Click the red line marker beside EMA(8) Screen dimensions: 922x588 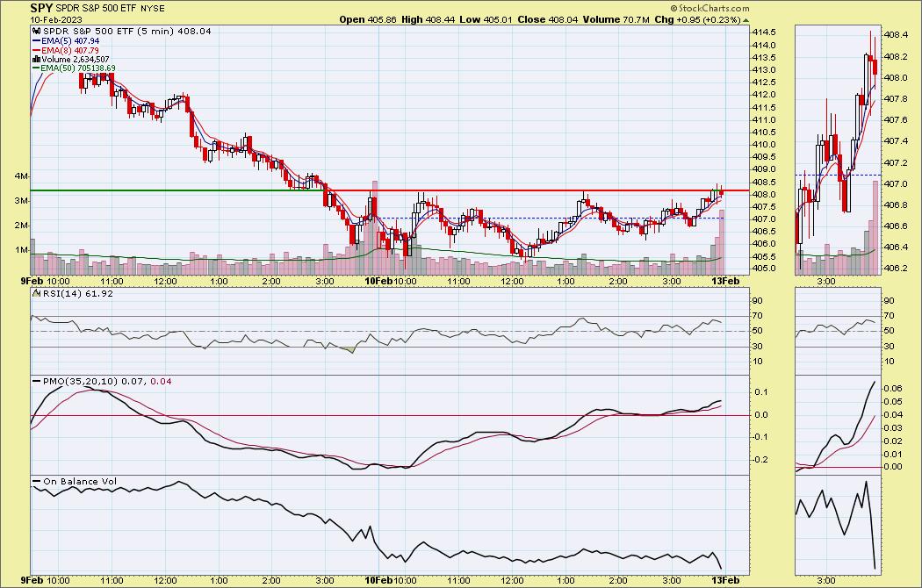click(35, 51)
